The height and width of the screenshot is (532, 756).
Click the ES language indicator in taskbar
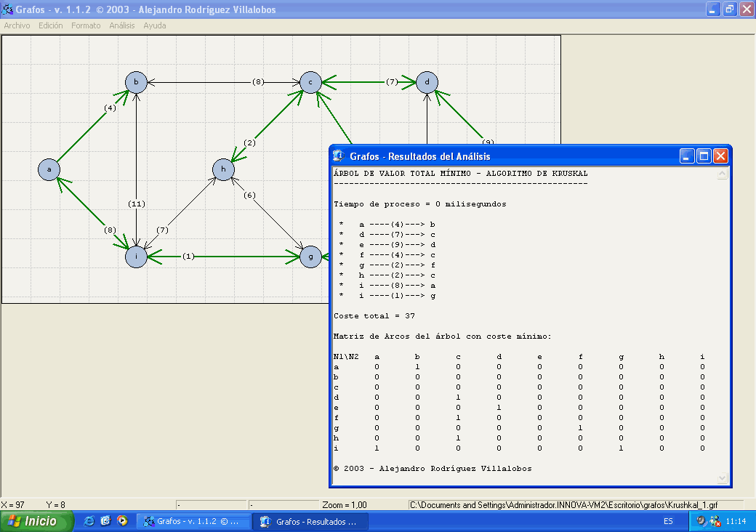[x=667, y=521]
